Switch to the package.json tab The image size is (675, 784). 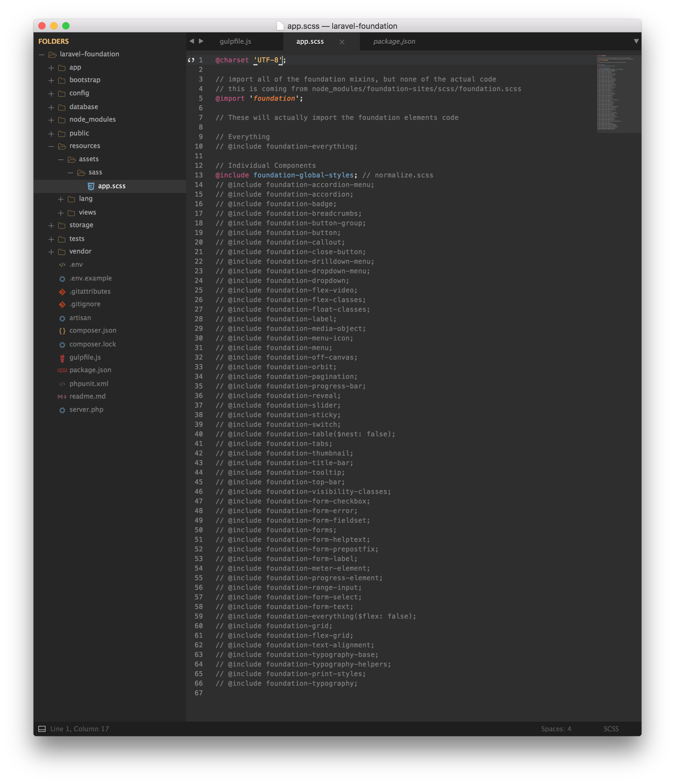(x=394, y=42)
